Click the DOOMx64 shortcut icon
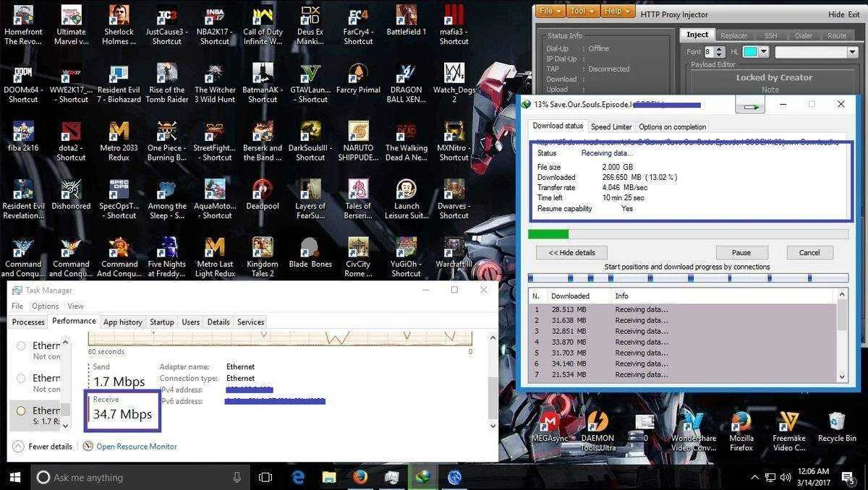The width and height of the screenshot is (868, 490). [23, 84]
